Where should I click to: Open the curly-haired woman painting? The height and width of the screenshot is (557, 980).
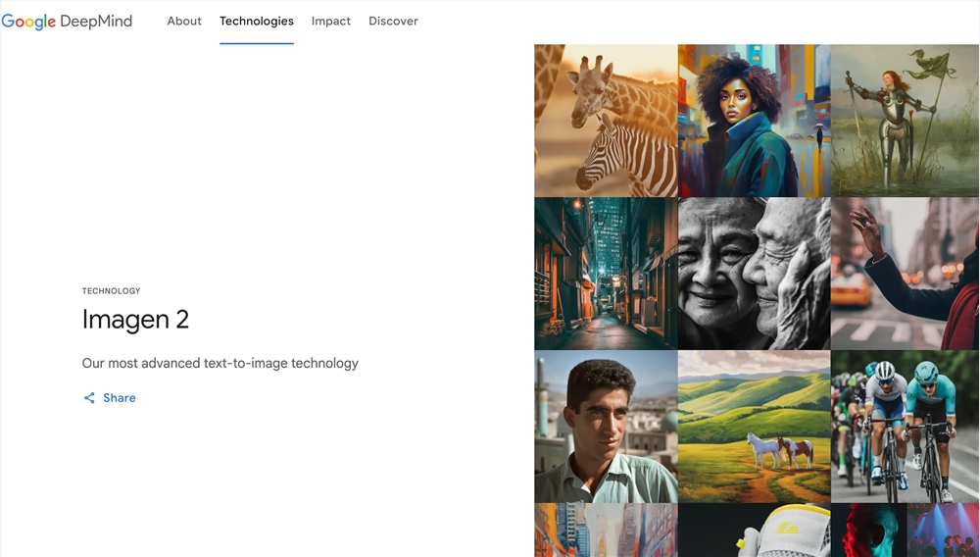coord(754,121)
